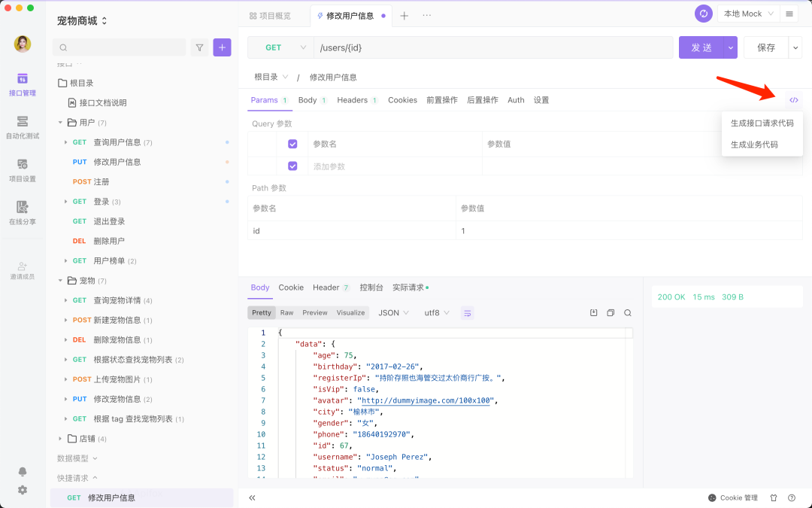The width and height of the screenshot is (812, 508).
Task: Switch response view to Raw
Action: [x=286, y=313]
